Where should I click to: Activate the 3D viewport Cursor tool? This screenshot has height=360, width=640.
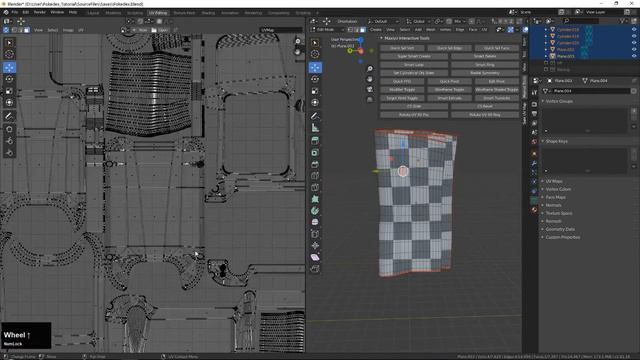tap(315, 54)
